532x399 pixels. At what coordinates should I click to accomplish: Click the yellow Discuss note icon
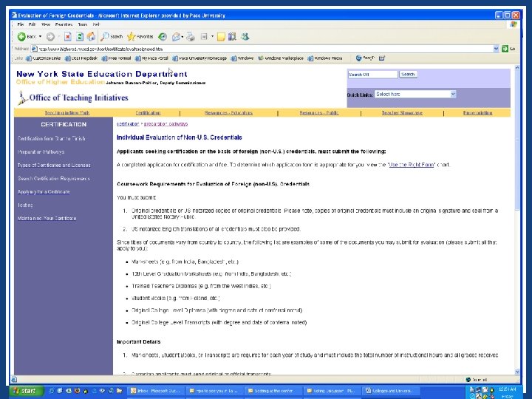[x=221, y=36]
